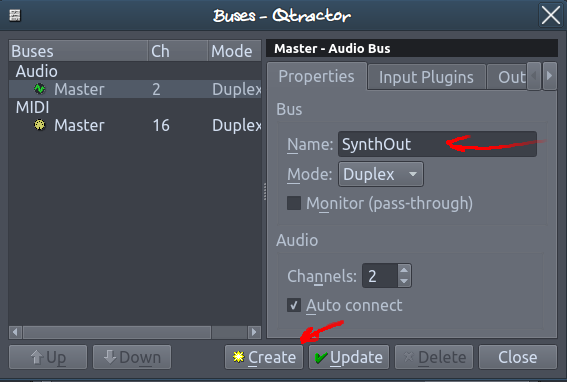The width and height of the screenshot is (567, 382).
Task: Click the green audio Master bus icon
Action: pos(39,89)
